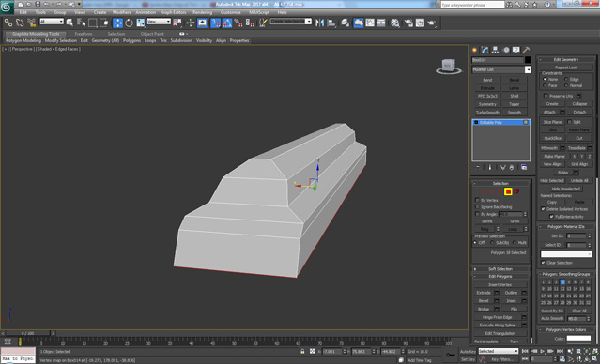Toggle Preserve UVs checkbox
This screenshot has width=600, height=364.
(x=546, y=96)
